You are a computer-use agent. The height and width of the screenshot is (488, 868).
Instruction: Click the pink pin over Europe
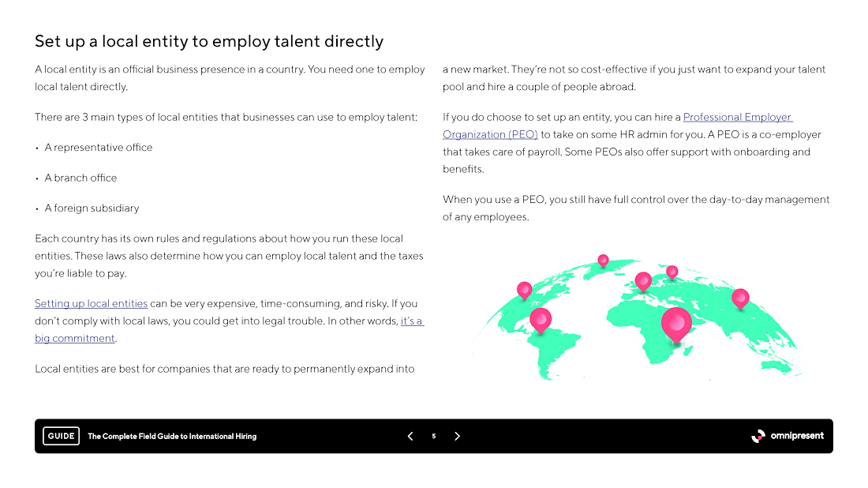click(x=642, y=281)
